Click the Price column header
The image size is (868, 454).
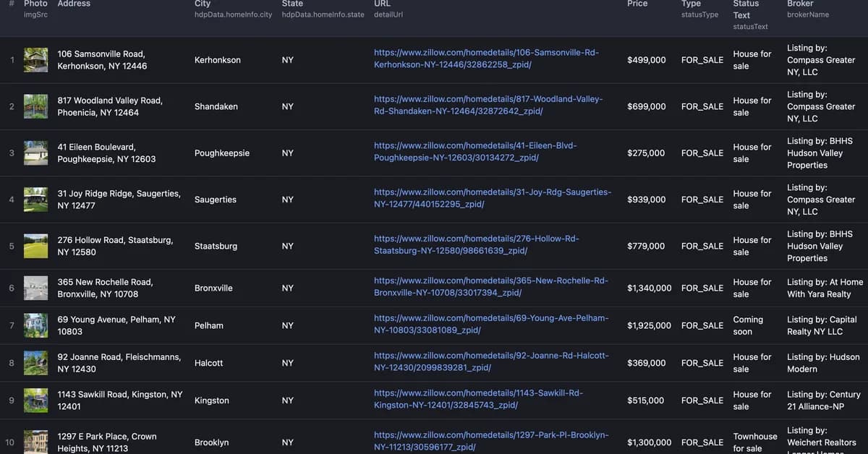pyautogui.click(x=637, y=4)
